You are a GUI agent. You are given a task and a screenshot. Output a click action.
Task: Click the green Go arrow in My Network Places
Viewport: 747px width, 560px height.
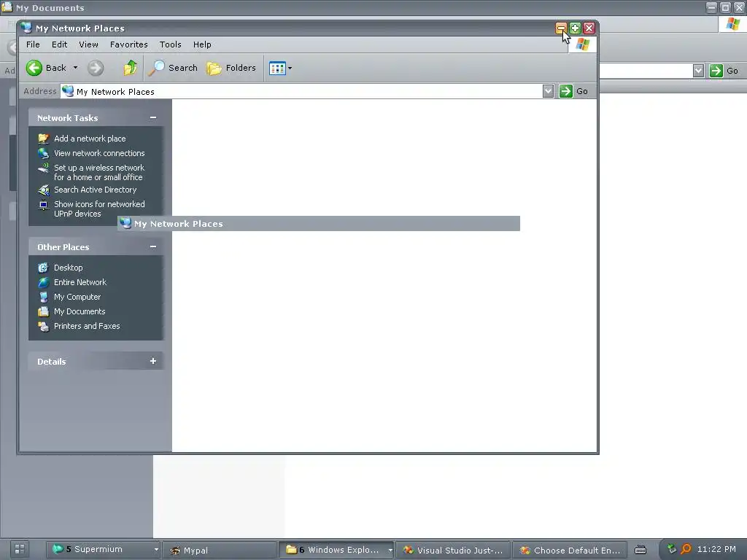pos(565,91)
